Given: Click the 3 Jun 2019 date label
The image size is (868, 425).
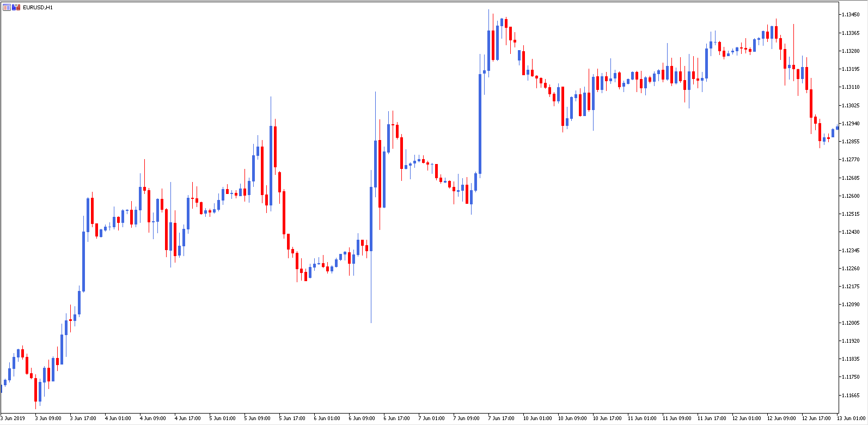Looking at the screenshot, I should tap(13, 418).
